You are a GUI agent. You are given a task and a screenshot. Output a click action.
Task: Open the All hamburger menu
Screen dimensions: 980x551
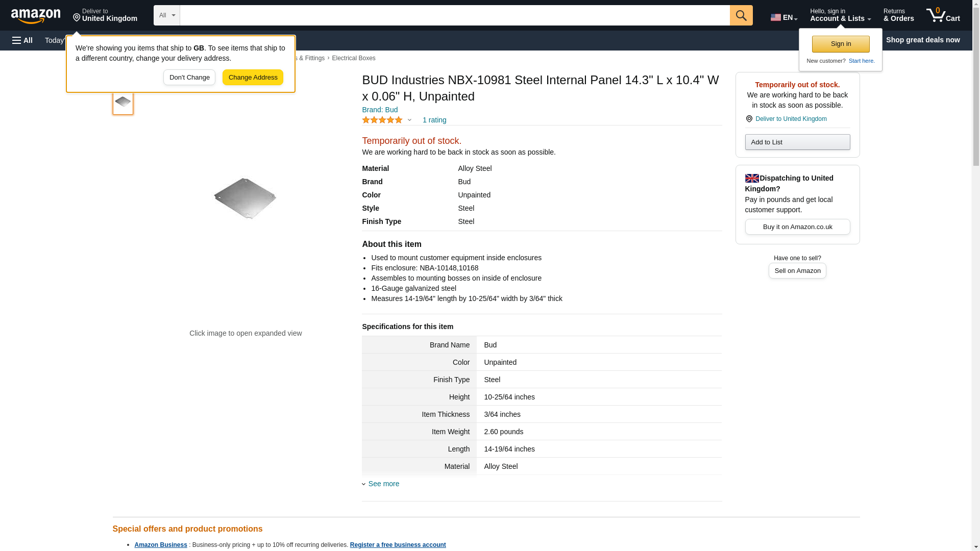[x=22, y=40]
